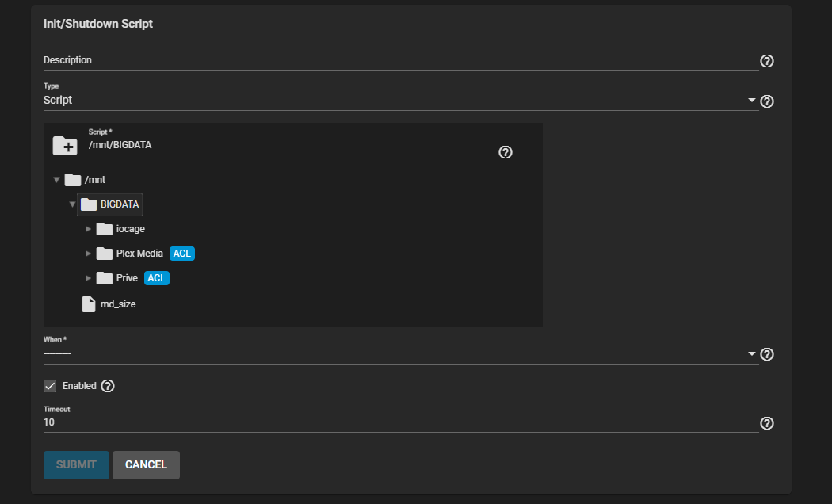Open the Type dropdown showing Script
The height and width of the screenshot is (504, 832).
[401, 101]
